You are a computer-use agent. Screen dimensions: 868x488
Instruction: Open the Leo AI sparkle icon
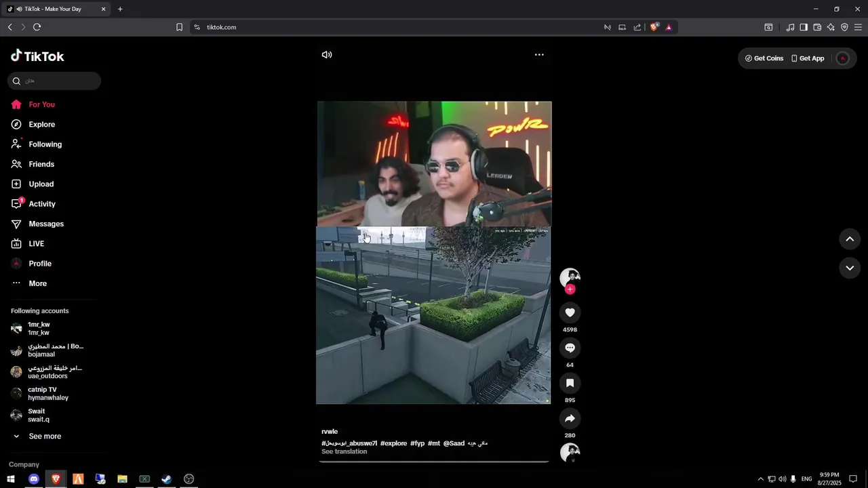tap(831, 27)
